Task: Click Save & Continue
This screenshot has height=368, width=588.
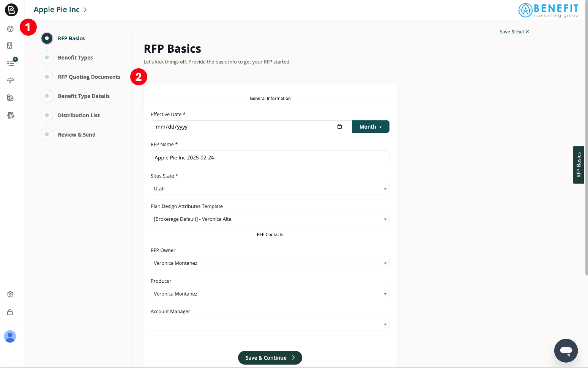Action: (270, 357)
